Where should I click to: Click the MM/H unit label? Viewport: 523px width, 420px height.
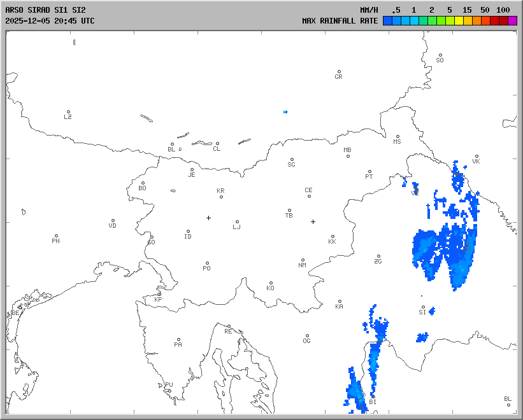369,10
